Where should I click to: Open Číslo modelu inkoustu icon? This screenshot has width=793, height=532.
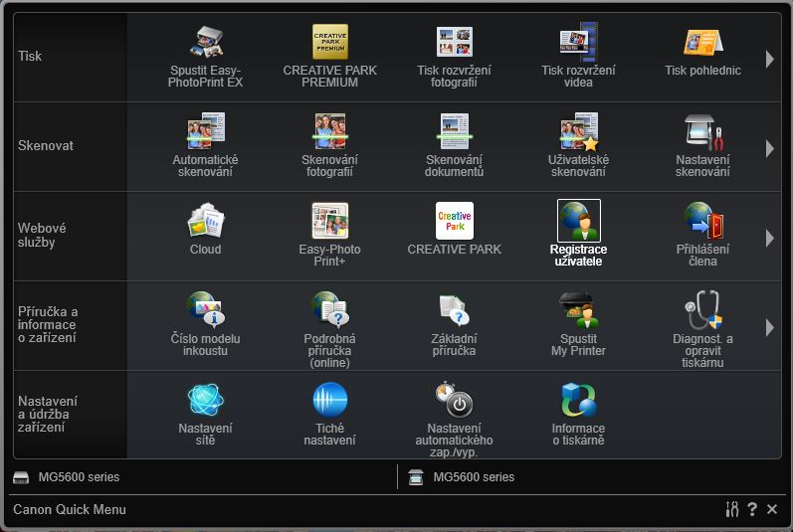(x=206, y=309)
